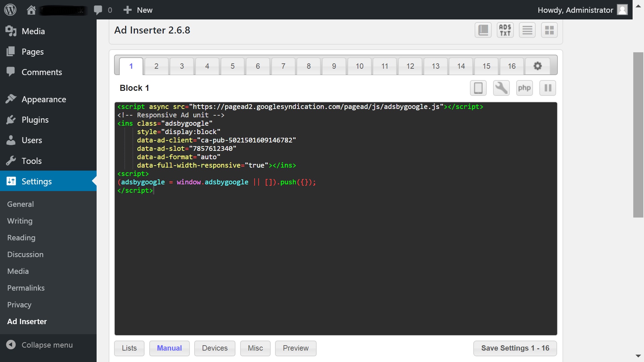Switch to block tab 11
The image size is (644, 362).
coord(385,66)
